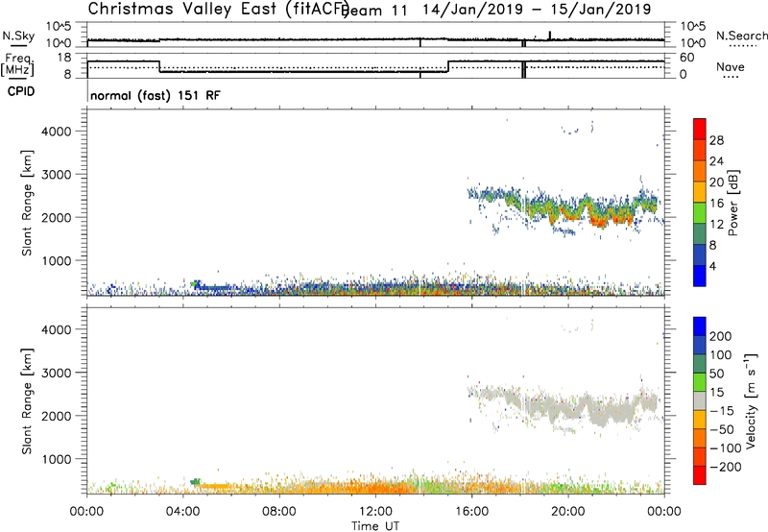Click the left '10^5' noise axis label
Screen dimensions: 768x532
click(59, 27)
